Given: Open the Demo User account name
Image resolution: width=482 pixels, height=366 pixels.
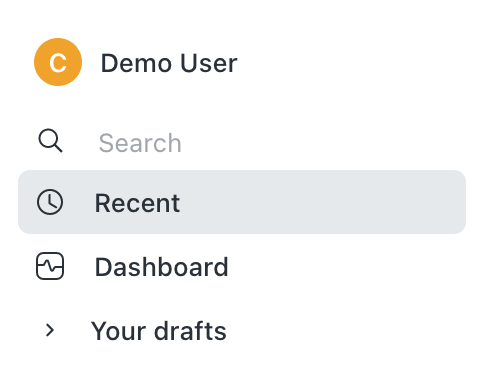Looking at the screenshot, I should [169, 63].
